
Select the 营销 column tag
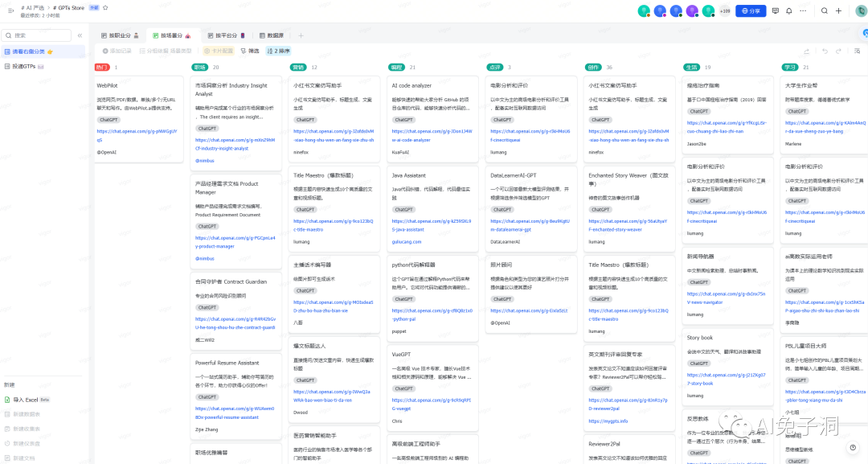tap(298, 67)
